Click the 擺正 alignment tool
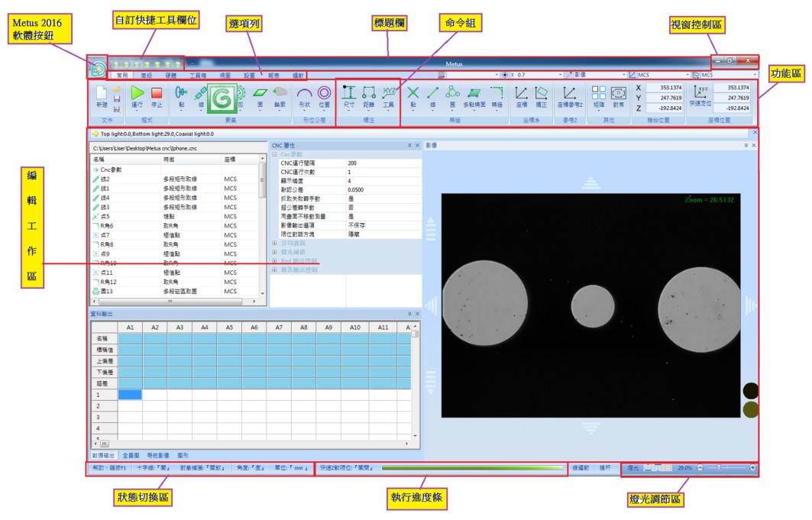 click(x=541, y=97)
